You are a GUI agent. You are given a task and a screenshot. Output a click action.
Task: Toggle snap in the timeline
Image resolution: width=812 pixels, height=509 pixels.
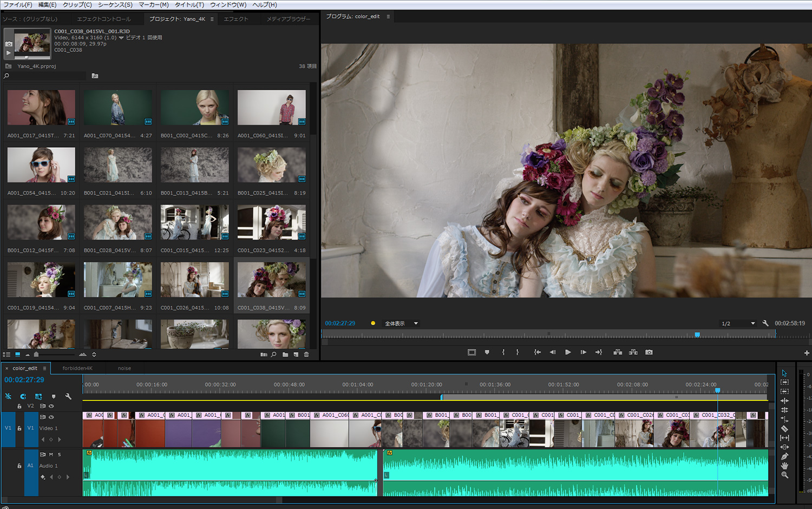[x=23, y=396]
